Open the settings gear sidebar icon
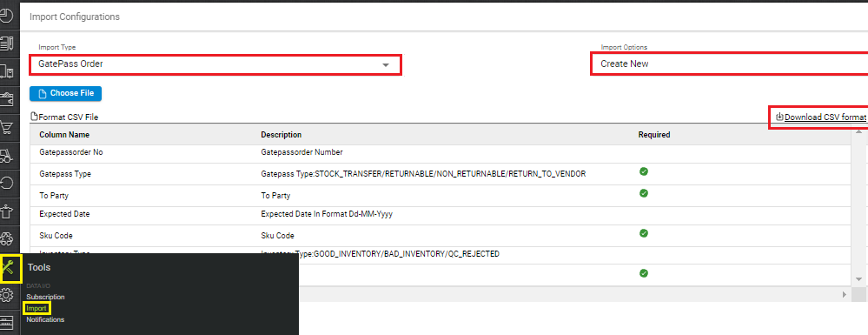The image size is (868, 335). coord(7,295)
